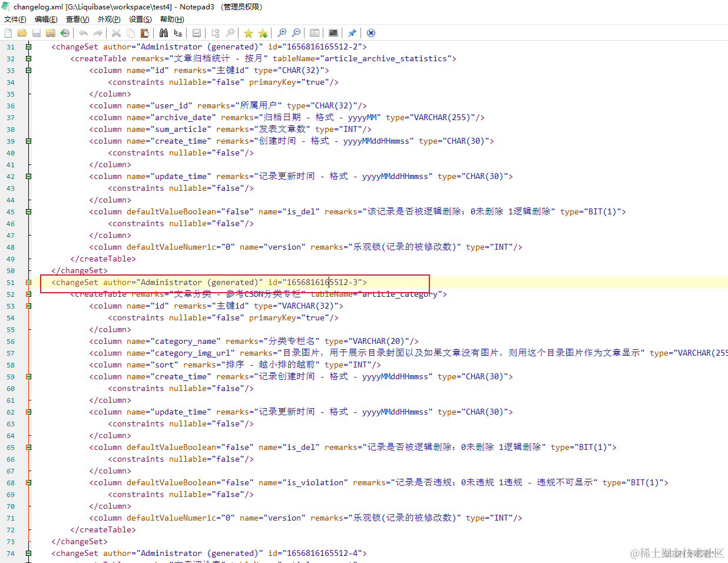Click "category_name" on line 56

[x=186, y=341]
